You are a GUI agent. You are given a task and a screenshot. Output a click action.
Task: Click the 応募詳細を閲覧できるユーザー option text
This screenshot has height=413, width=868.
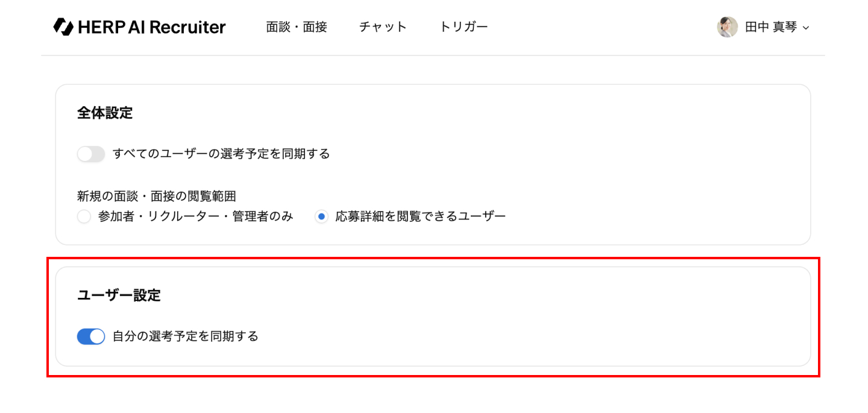coord(421,216)
